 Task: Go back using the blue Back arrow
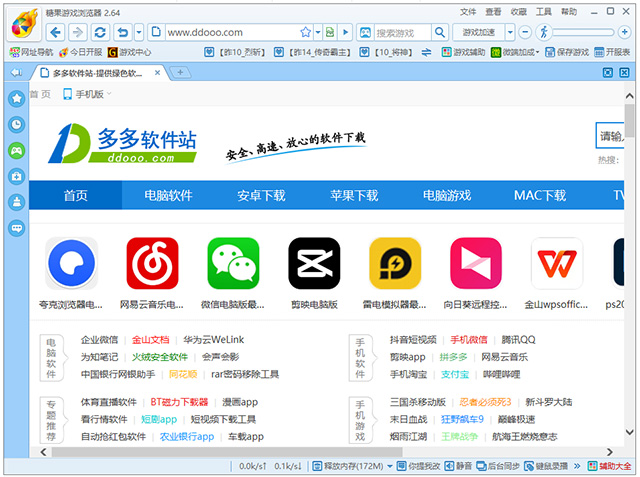(56, 32)
